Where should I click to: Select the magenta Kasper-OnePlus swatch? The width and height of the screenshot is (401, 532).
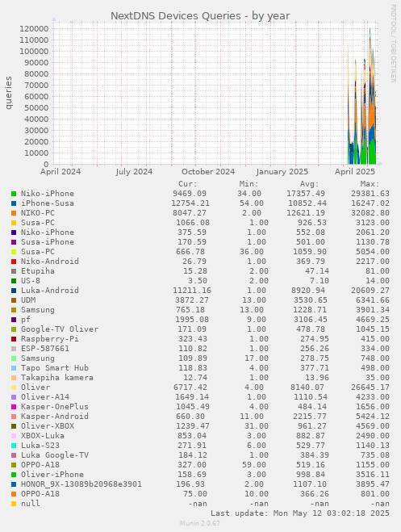pyautogui.click(x=14, y=407)
